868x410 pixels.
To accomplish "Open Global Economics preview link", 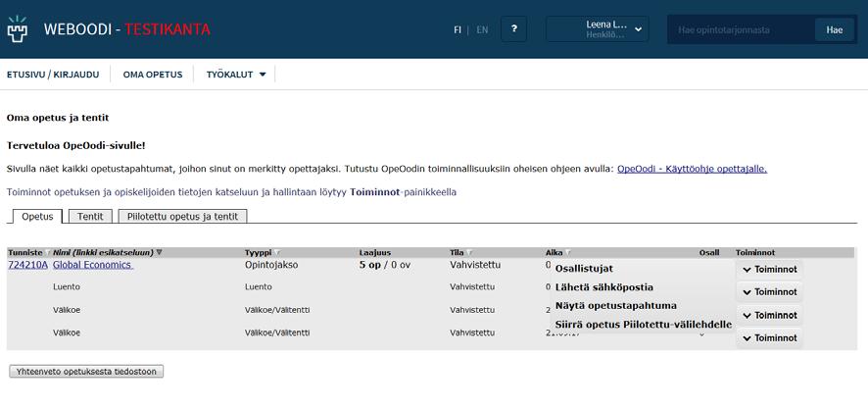I will tap(93, 265).
